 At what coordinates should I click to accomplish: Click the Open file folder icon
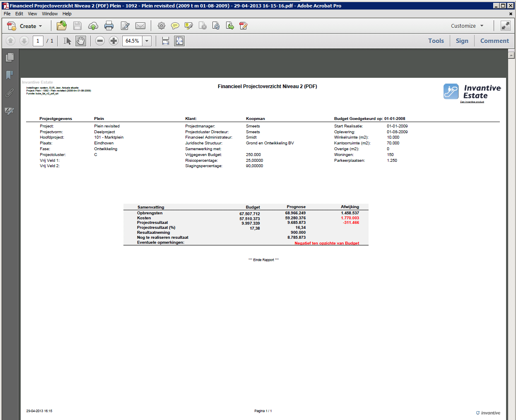(62, 26)
